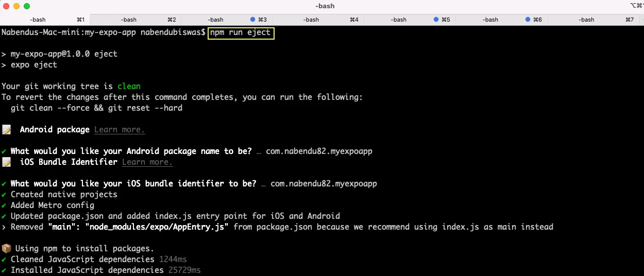Click the Added Metro config text

[x=53, y=205]
